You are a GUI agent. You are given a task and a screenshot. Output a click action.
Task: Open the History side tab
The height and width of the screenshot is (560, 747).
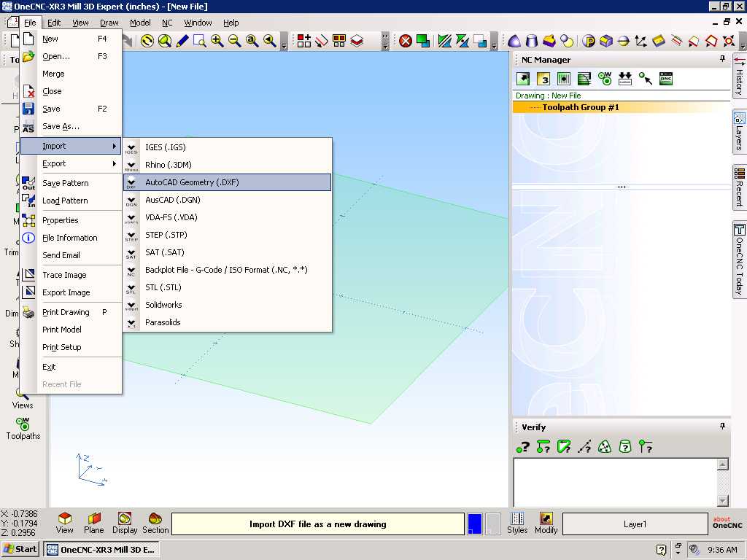coord(740,77)
